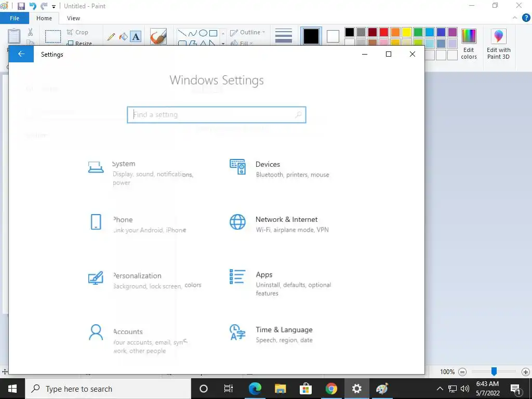Choose the rectangular Select tool in Paint
Screen dimensions: 532x399
tap(53, 36)
